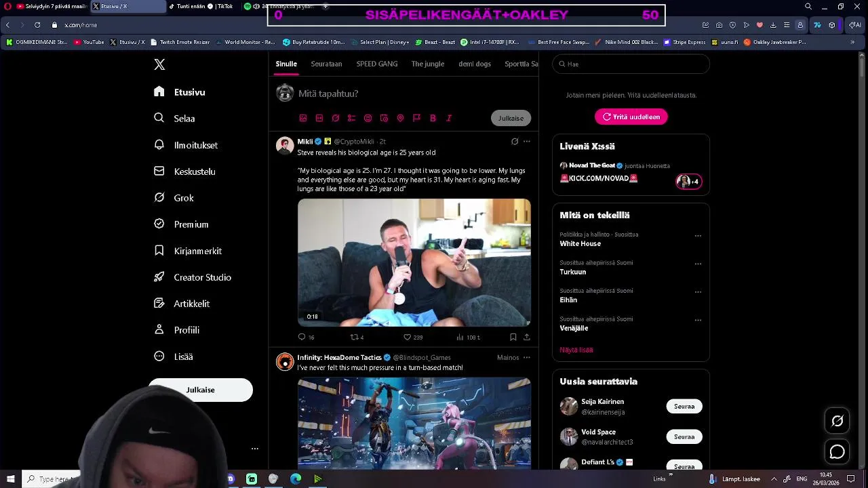The width and height of the screenshot is (868, 488).
Task: Bookmark Mikli's post
Action: pos(513,337)
